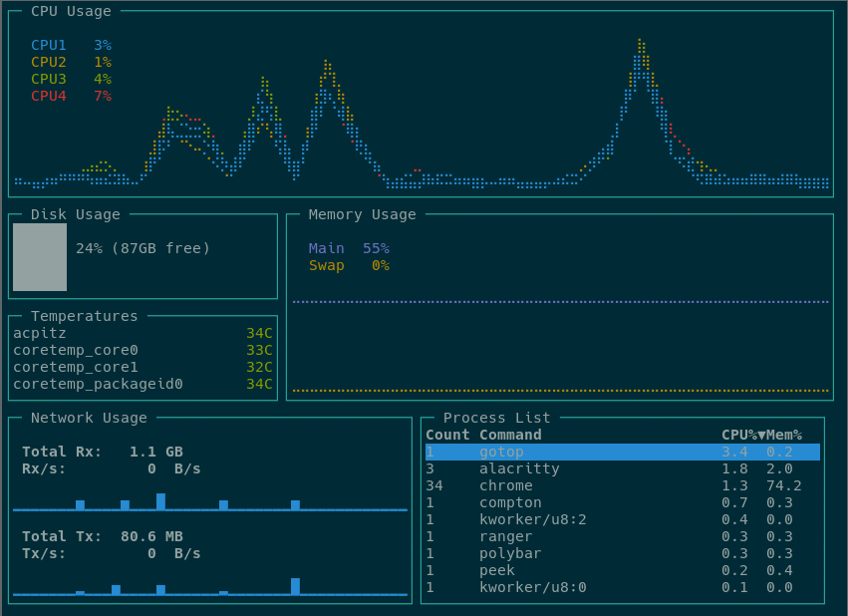Select the gotop process row
Image resolution: width=848 pixels, height=616 pixels.
point(623,453)
